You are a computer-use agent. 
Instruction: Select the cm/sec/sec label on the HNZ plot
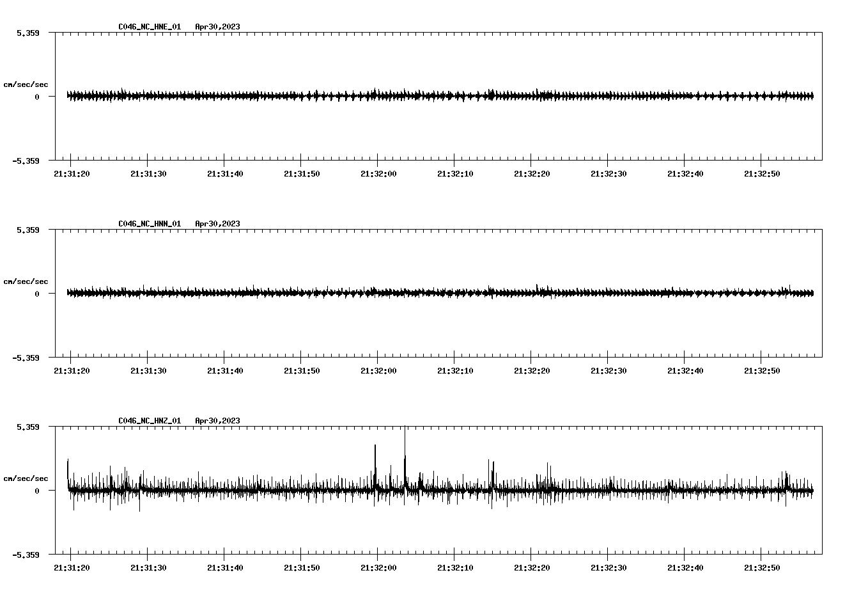26,477
